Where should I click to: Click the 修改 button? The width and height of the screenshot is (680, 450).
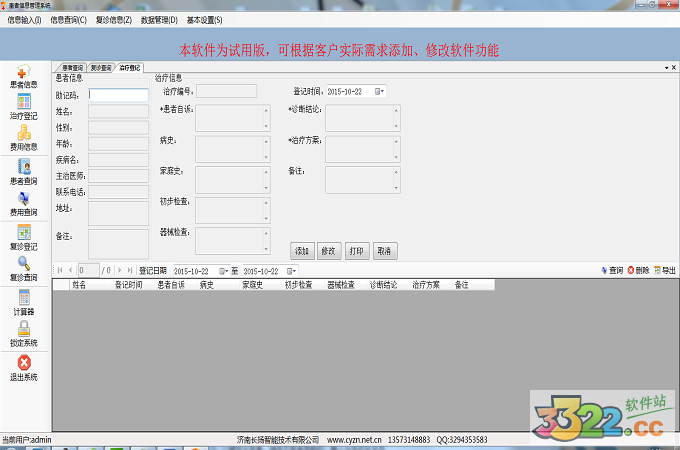329,251
